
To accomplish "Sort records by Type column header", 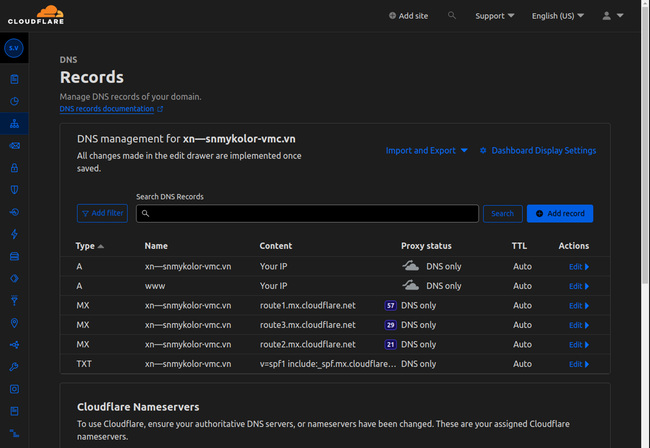I will tap(90, 246).
